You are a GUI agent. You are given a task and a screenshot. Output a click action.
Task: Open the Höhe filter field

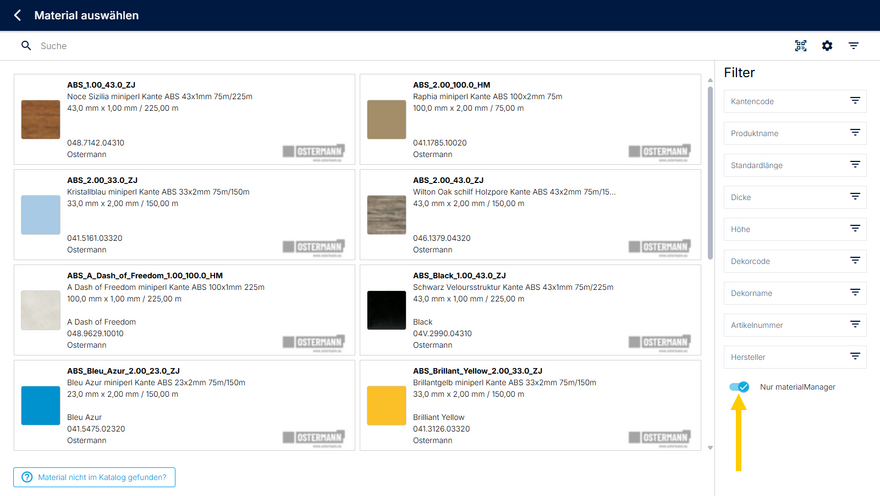coord(795,229)
